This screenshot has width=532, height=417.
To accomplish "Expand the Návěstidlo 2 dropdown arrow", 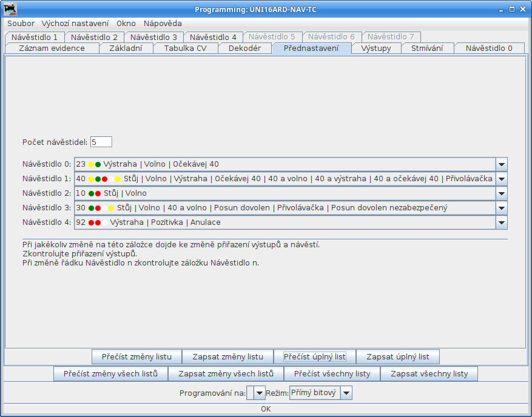I will pyautogui.click(x=501, y=193).
